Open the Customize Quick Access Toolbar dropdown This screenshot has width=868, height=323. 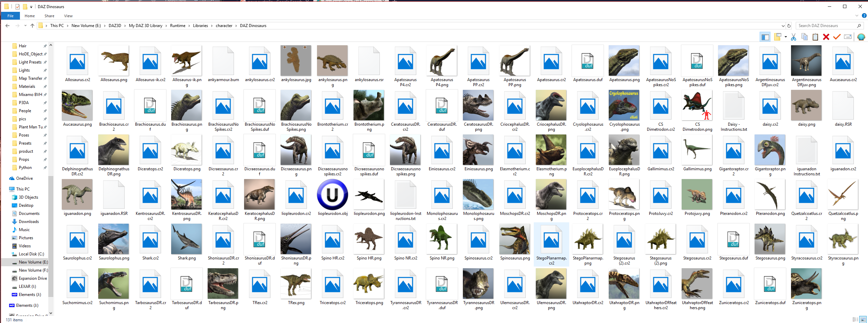[31, 7]
